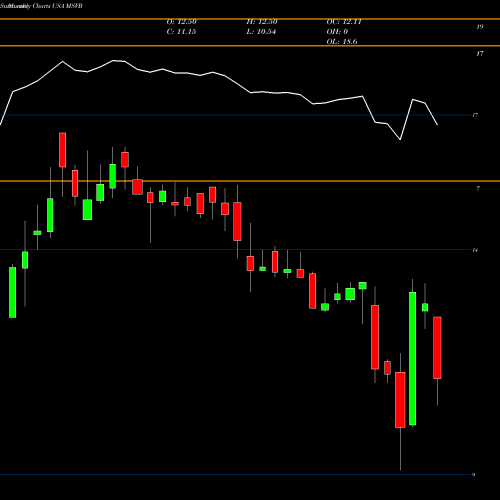Click the '7' axis label below orange line
Viewport: 500px width, 500px height.
click(478, 189)
